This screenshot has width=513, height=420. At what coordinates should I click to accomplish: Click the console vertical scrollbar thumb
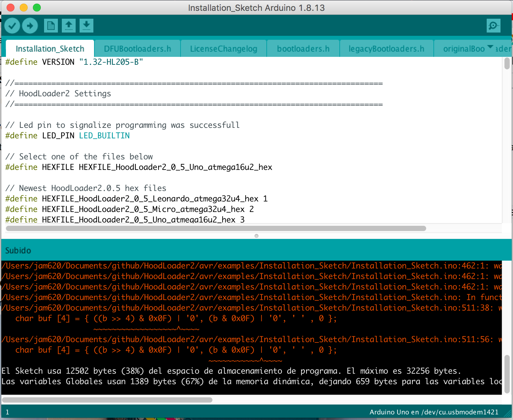tap(507, 374)
